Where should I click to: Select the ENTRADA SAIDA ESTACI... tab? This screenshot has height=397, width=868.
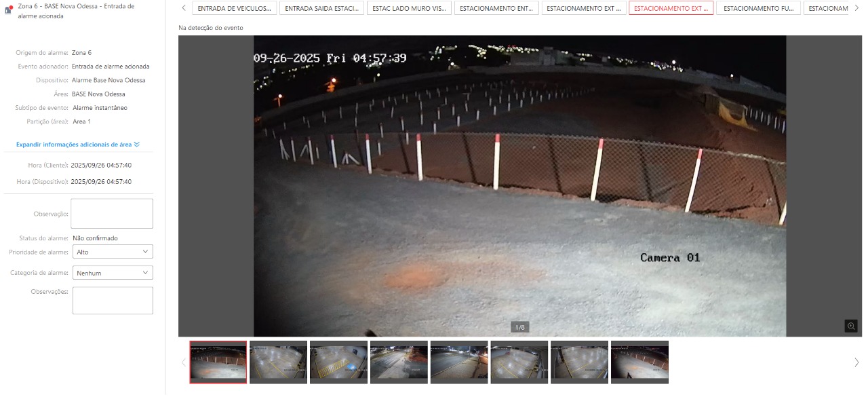point(321,8)
